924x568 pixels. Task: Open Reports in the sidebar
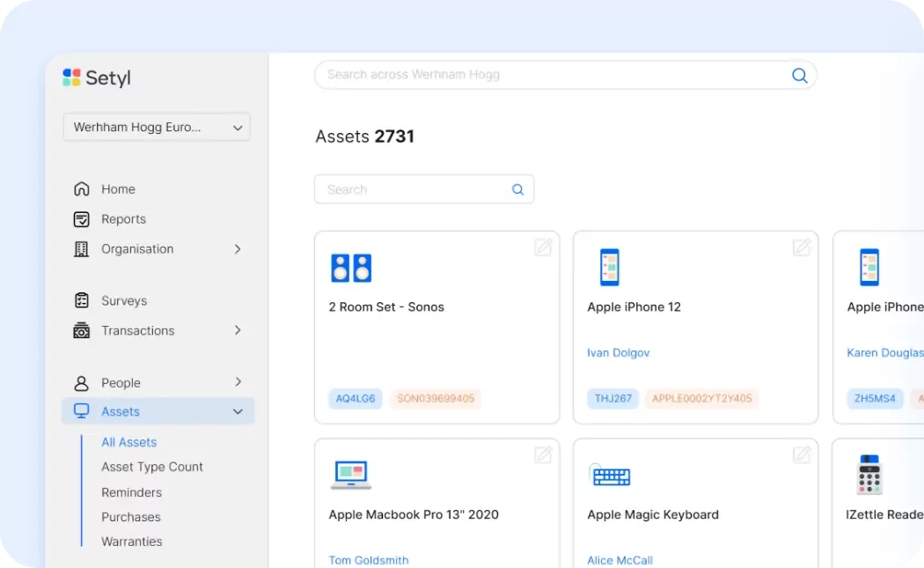[x=123, y=218]
